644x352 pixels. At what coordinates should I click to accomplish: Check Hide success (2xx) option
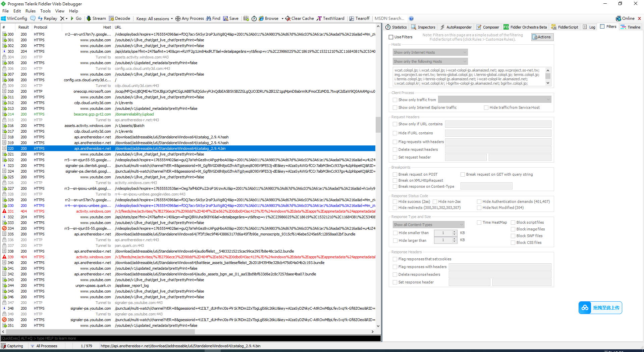pyautogui.click(x=395, y=202)
